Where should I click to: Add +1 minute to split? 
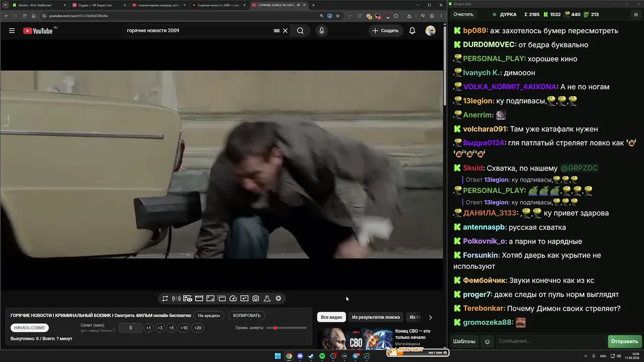tap(148, 328)
